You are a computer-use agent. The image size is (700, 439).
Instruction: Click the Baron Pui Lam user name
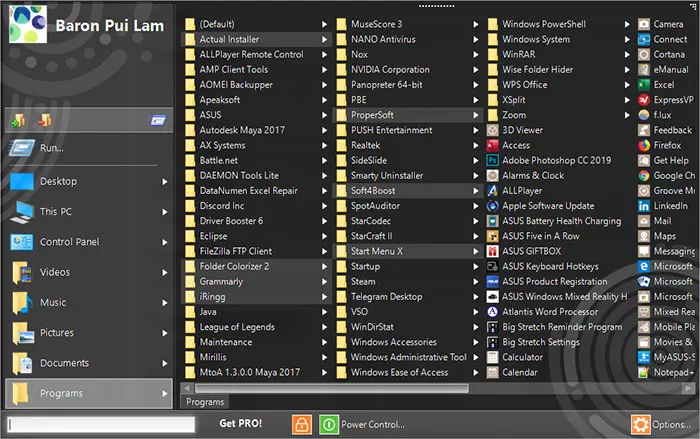point(110,25)
